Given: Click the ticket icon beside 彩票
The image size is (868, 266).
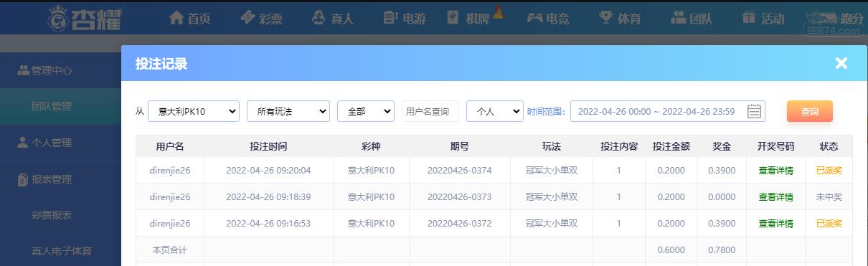Looking at the screenshot, I should coord(247,18).
